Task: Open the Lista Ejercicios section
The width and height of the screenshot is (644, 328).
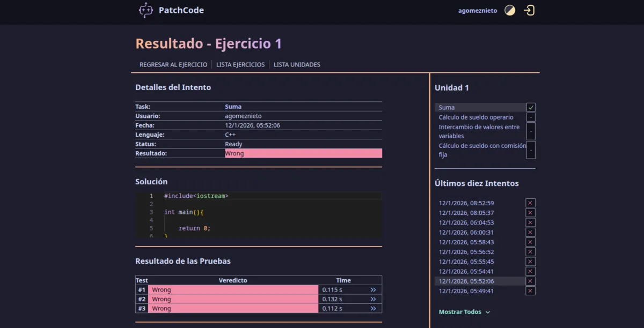Action: pyautogui.click(x=240, y=64)
